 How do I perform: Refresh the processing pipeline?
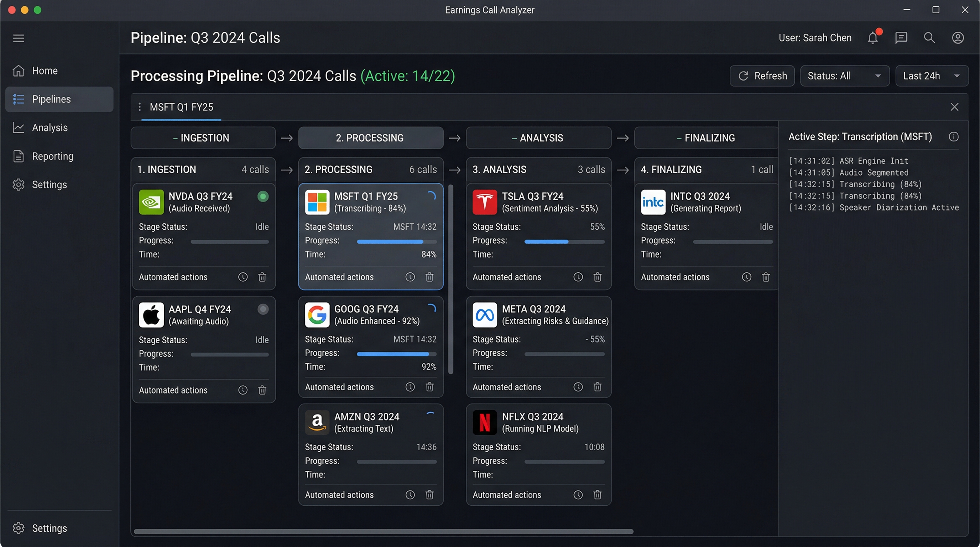tap(762, 76)
